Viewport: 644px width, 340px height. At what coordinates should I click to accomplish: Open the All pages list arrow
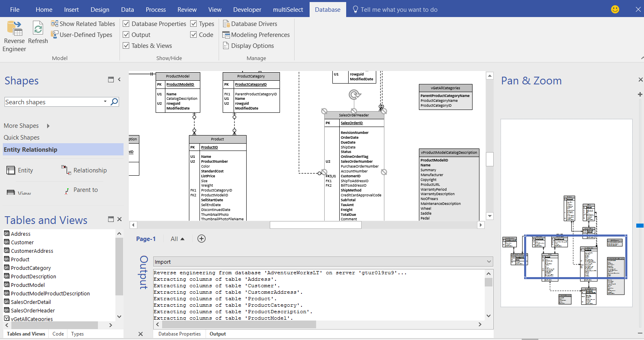tap(182, 239)
